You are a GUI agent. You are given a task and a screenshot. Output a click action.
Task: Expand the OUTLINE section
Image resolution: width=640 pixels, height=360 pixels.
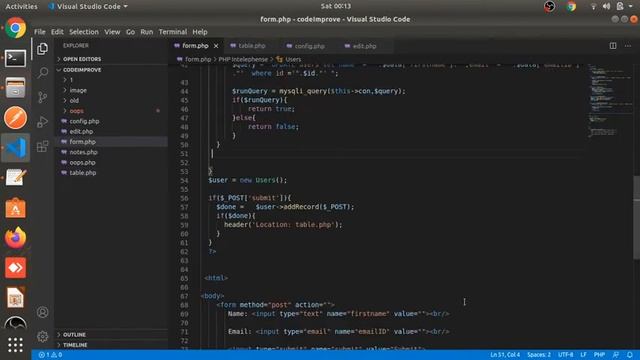click(x=74, y=335)
